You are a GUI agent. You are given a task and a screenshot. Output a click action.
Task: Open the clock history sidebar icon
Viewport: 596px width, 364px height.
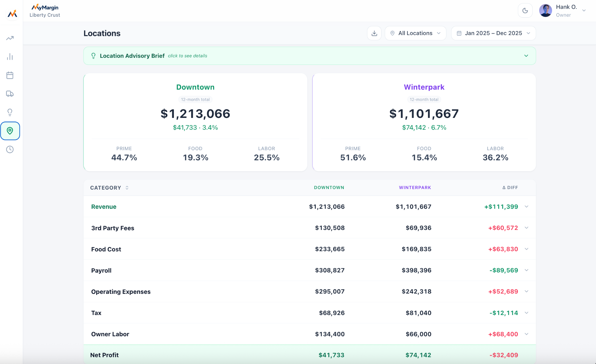click(x=10, y=149)
